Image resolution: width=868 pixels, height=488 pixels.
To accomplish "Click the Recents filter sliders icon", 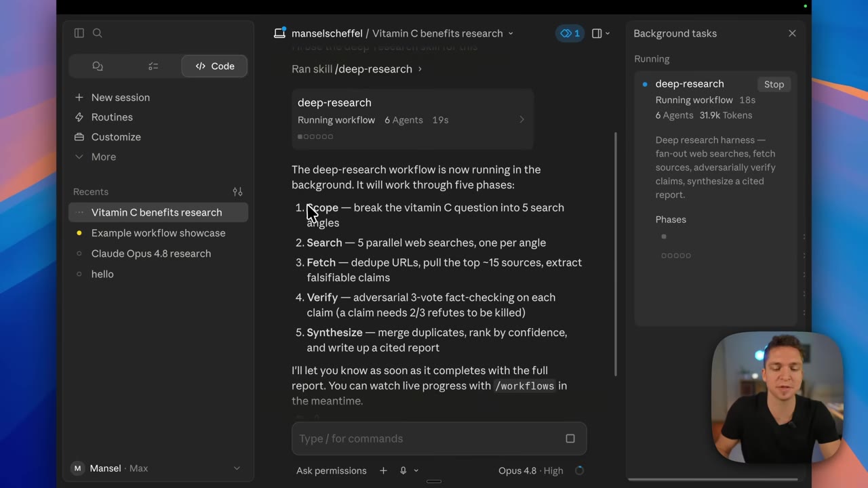I will coord(237,192).
